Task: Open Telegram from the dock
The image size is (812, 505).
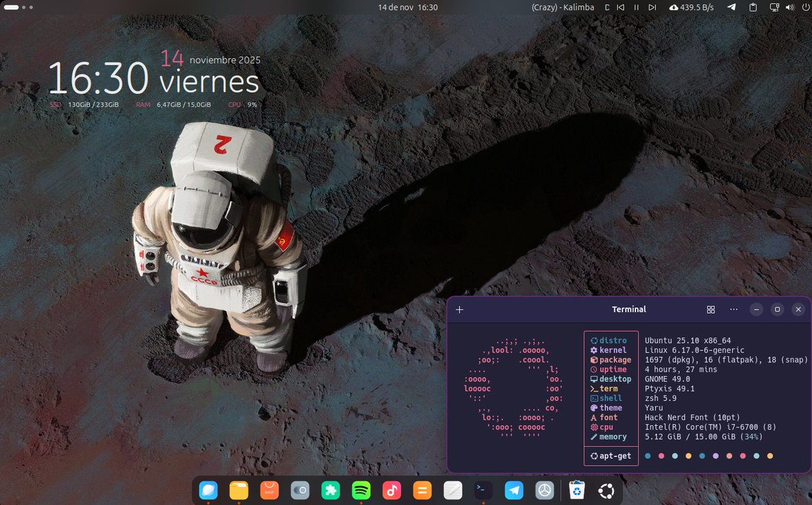Action: click(514, 490)
